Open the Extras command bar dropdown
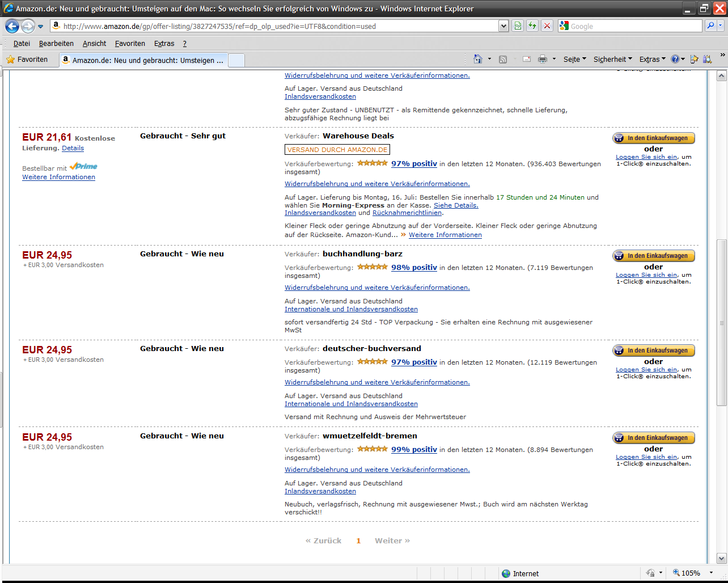The image size is (728, 583). pos(653,59)
